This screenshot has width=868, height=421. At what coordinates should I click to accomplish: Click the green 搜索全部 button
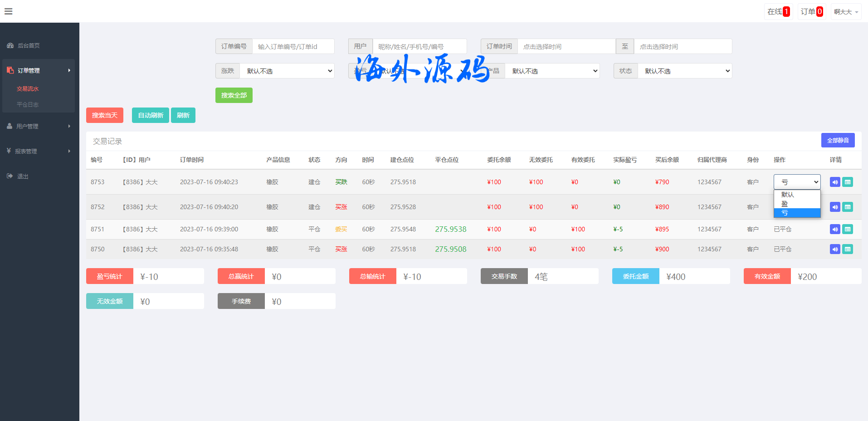point(234,95)
